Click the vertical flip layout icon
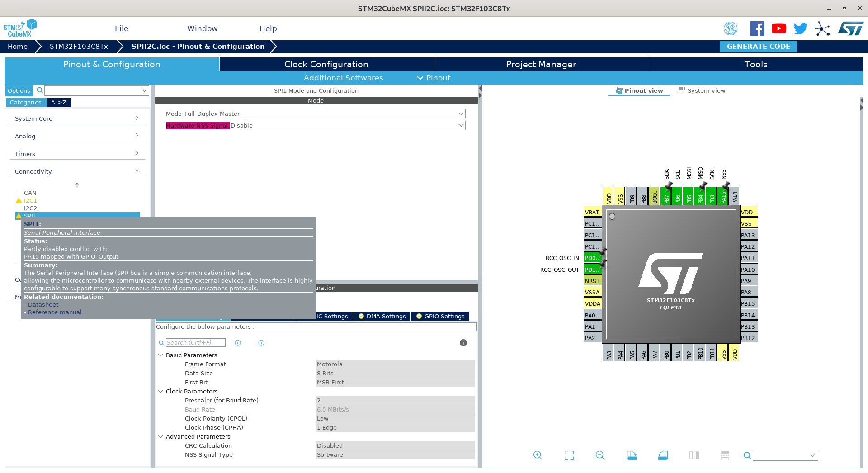The image size is (868, 473). (x=694, y=455)
